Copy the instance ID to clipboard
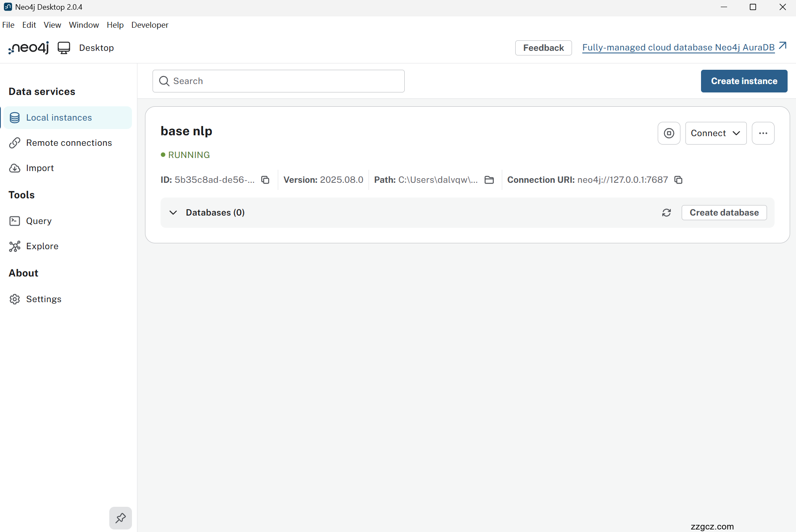The image size is (796, 532). click(265, 180)
